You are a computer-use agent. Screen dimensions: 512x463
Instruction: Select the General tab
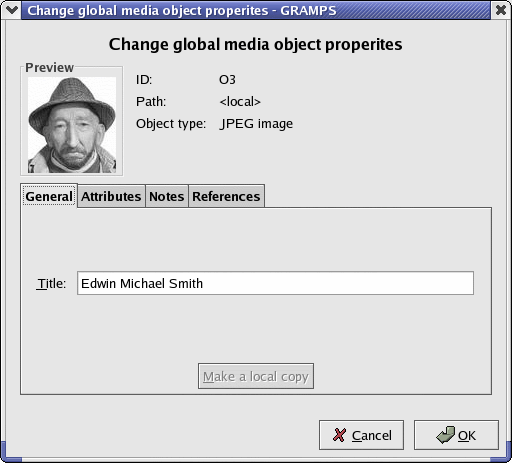[x=49, y=196]
